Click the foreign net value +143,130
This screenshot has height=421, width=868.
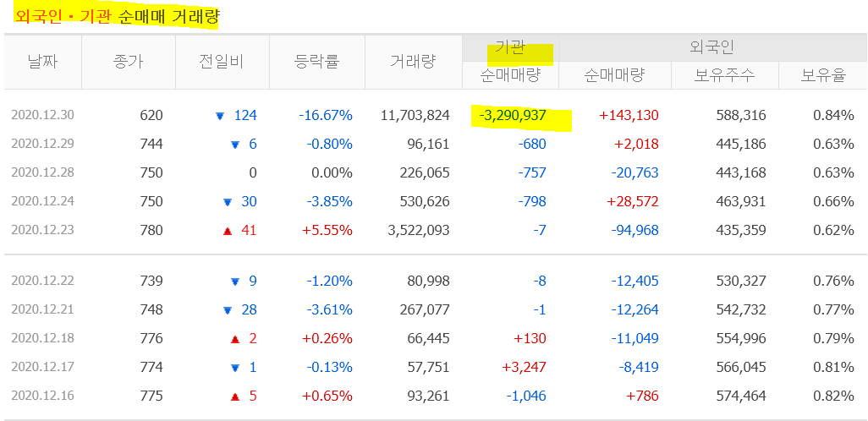pyautogui.click(x=629, y=116)
